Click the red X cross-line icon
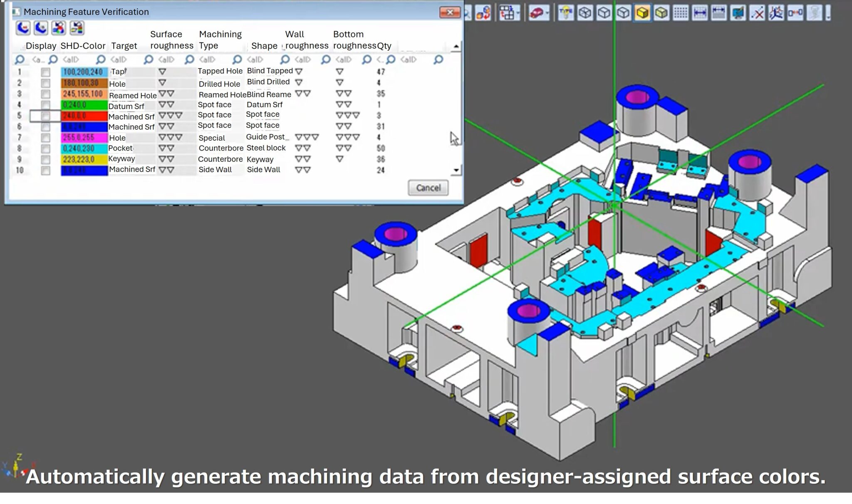 (757, 13)
